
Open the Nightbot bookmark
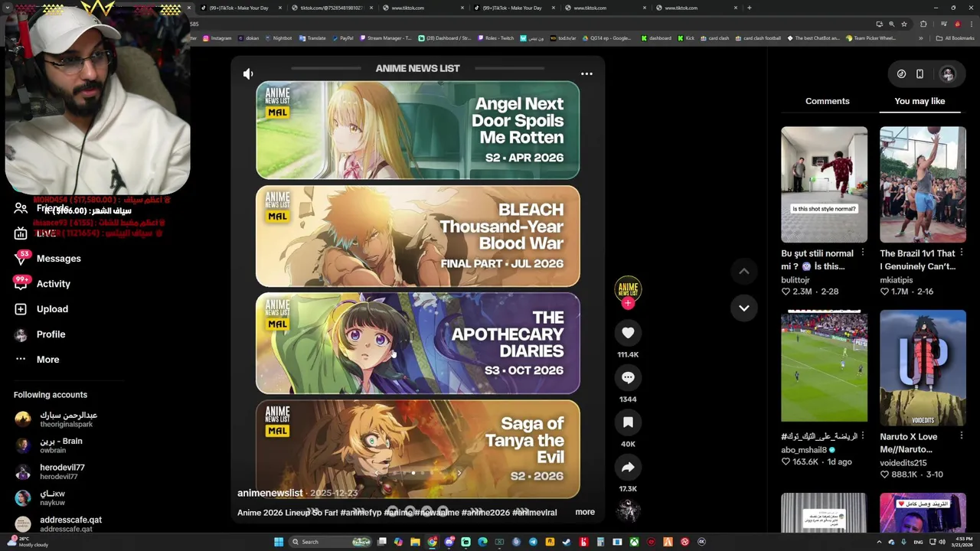pyautogui.click(x=278, y=38)
